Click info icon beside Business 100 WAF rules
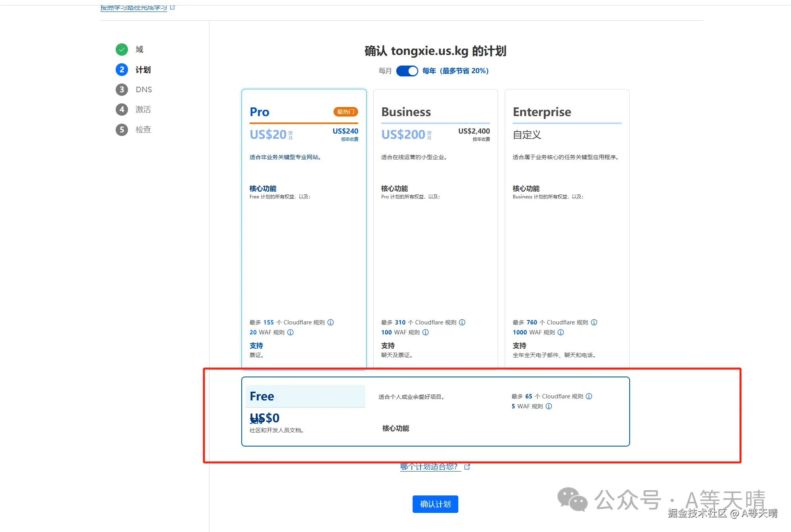The width and height of the screenshot is (791, 532). [426, 332]
